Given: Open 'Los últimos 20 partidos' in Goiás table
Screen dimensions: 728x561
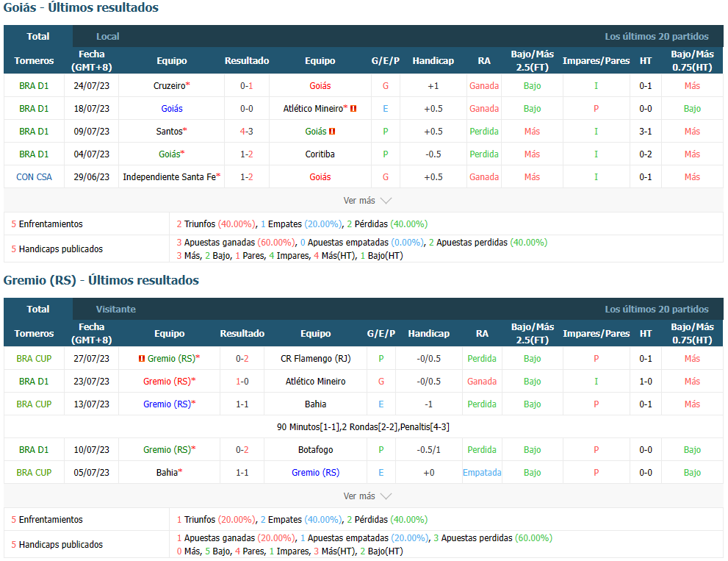Looking at the screenshot, I should coord(657,36).
